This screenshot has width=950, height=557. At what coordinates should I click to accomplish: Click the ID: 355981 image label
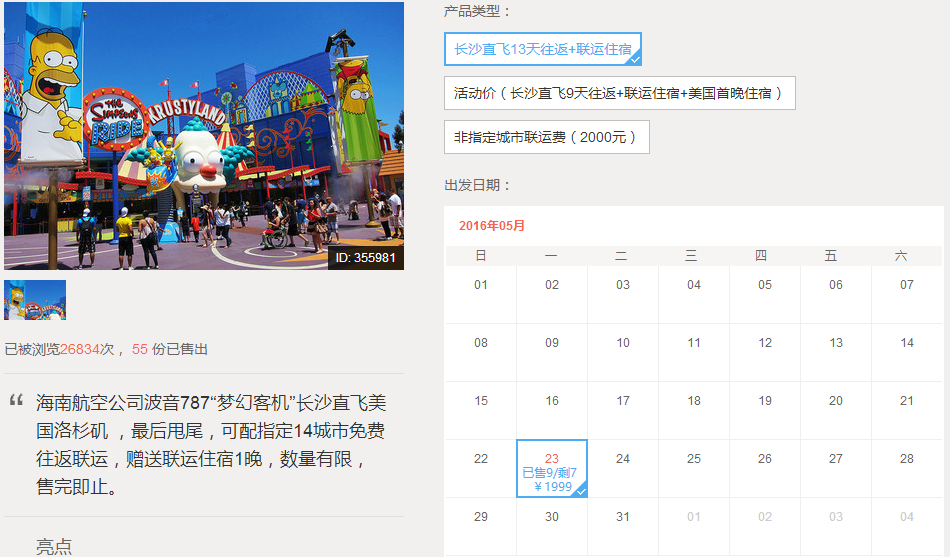(x=365, y=258)
